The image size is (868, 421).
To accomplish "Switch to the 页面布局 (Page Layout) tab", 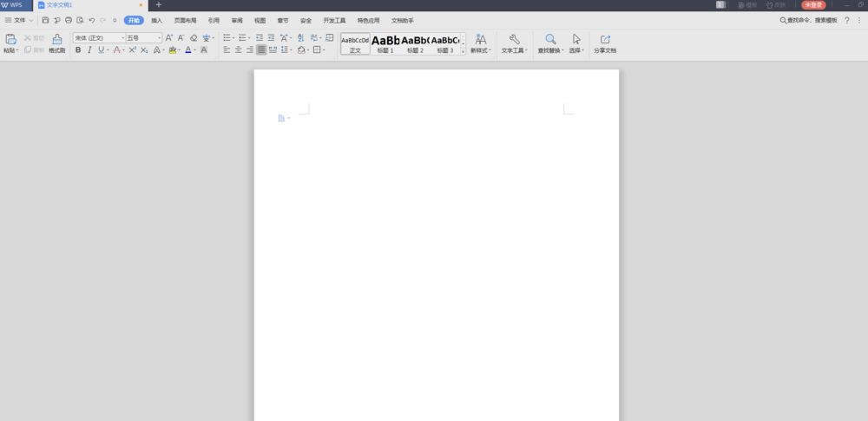I will pos(186,21).
